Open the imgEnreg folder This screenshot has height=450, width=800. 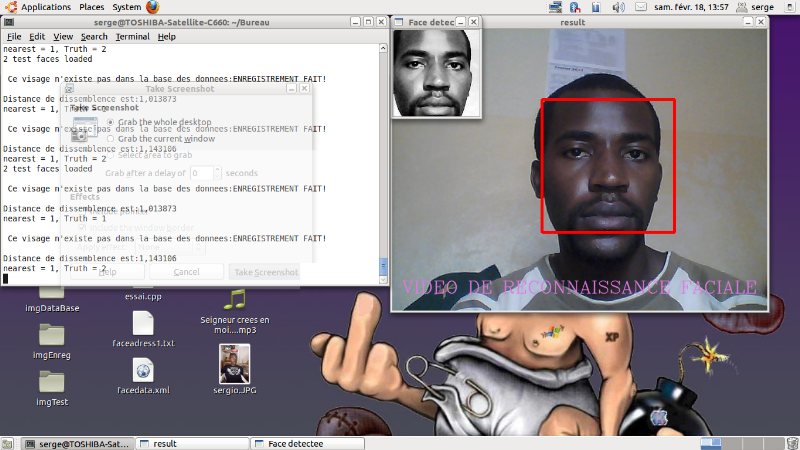coord(52,335)
